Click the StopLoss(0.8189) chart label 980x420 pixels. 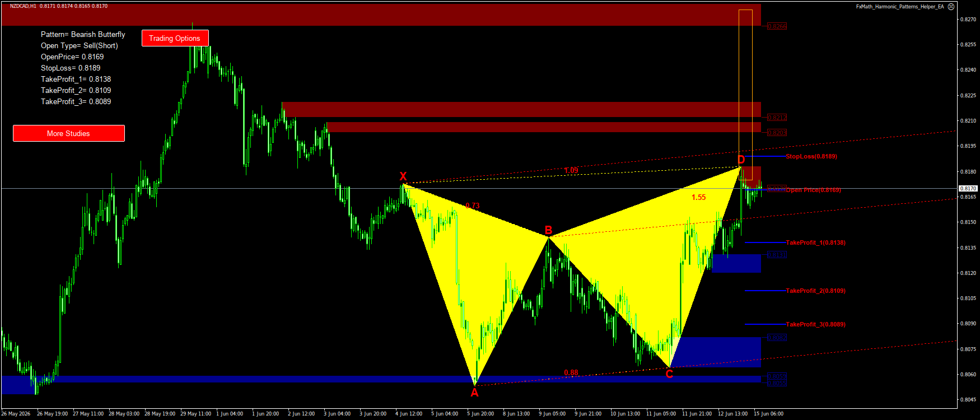click(811, 156)
